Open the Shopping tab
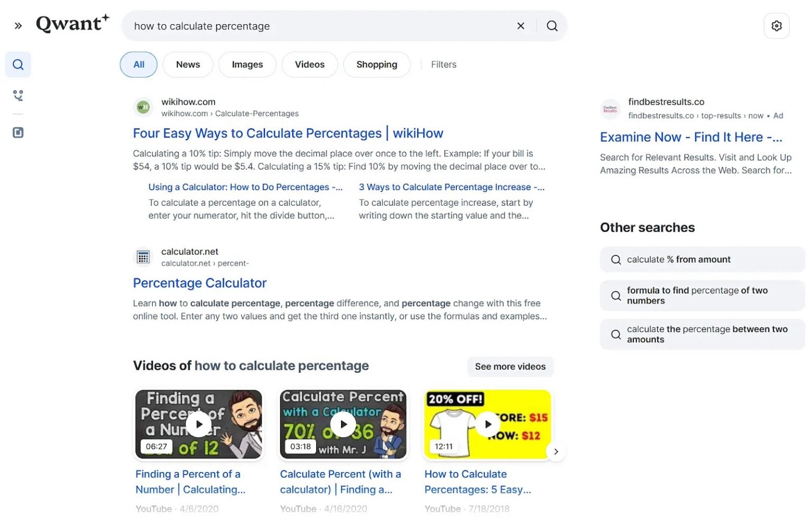The height and width of the screenshot is (525, 812). (376, 64)
